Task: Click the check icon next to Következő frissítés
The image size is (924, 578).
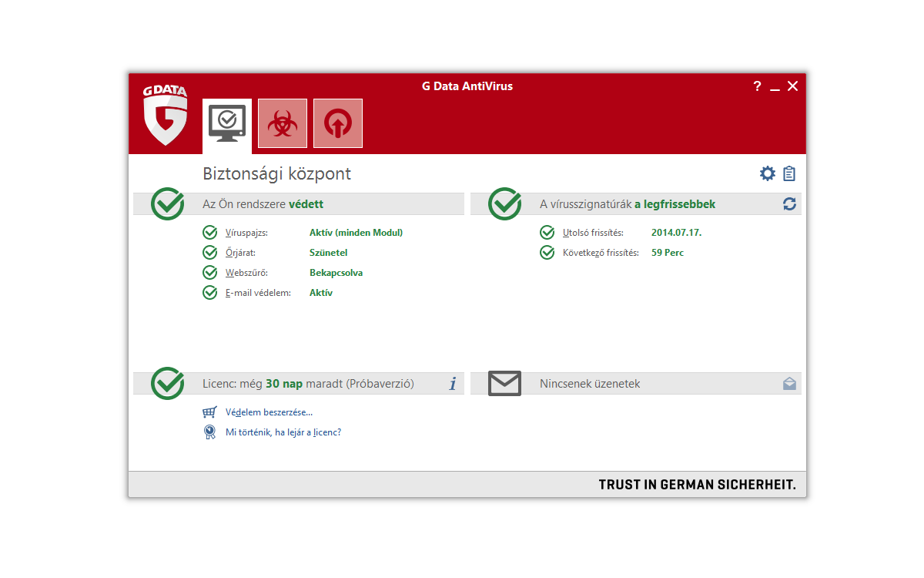Action: [547, 253]
